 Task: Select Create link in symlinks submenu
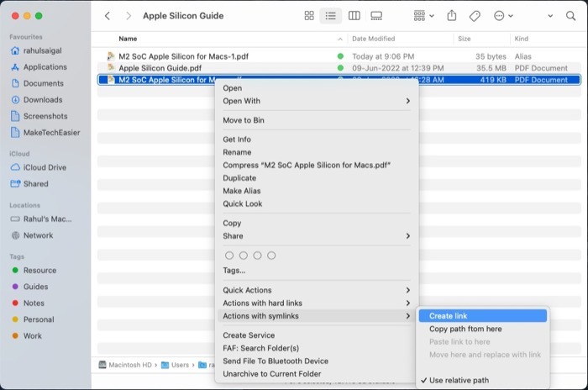click(483, 316)
